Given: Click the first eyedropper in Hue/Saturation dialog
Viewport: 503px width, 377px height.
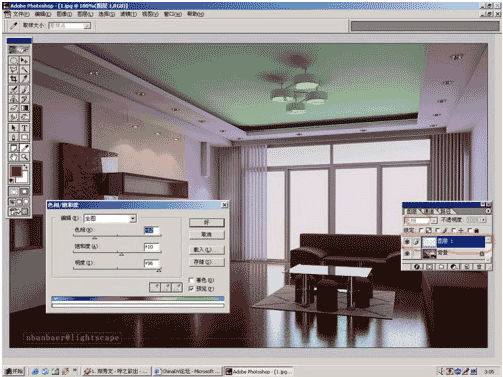Looking at the screenshot, I should pos(155,287).
